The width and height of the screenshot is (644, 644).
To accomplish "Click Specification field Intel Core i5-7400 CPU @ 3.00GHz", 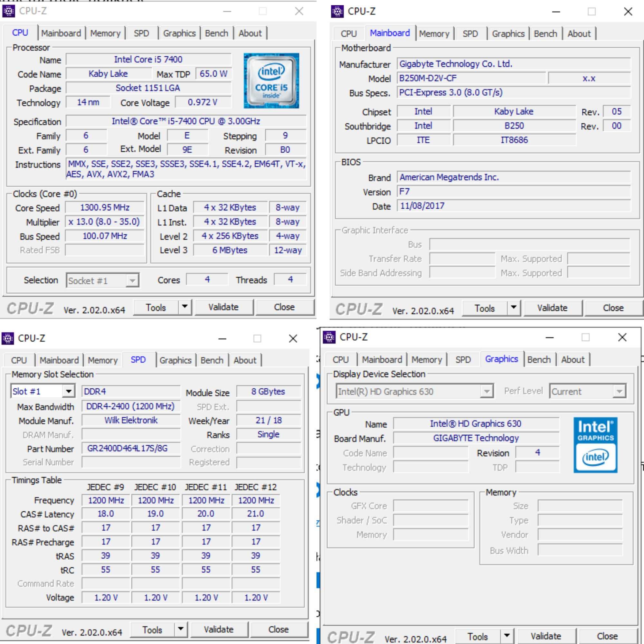I will click(x=186, y=121).
